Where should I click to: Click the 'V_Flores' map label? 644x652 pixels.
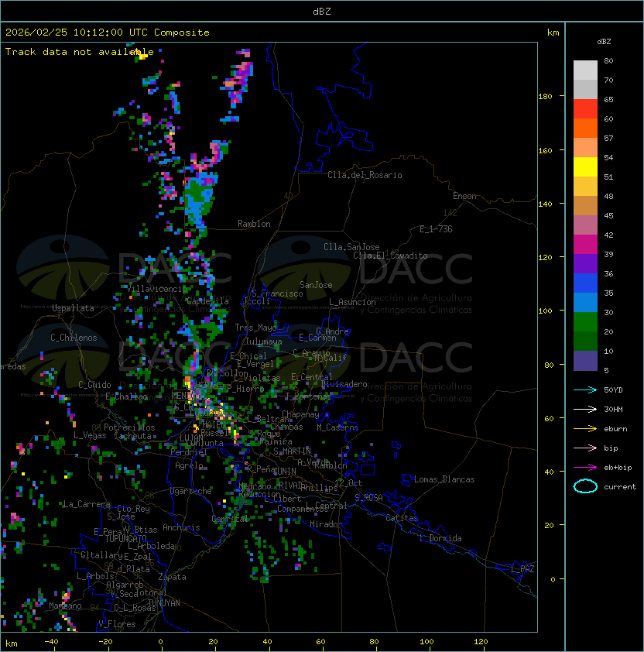117,624
